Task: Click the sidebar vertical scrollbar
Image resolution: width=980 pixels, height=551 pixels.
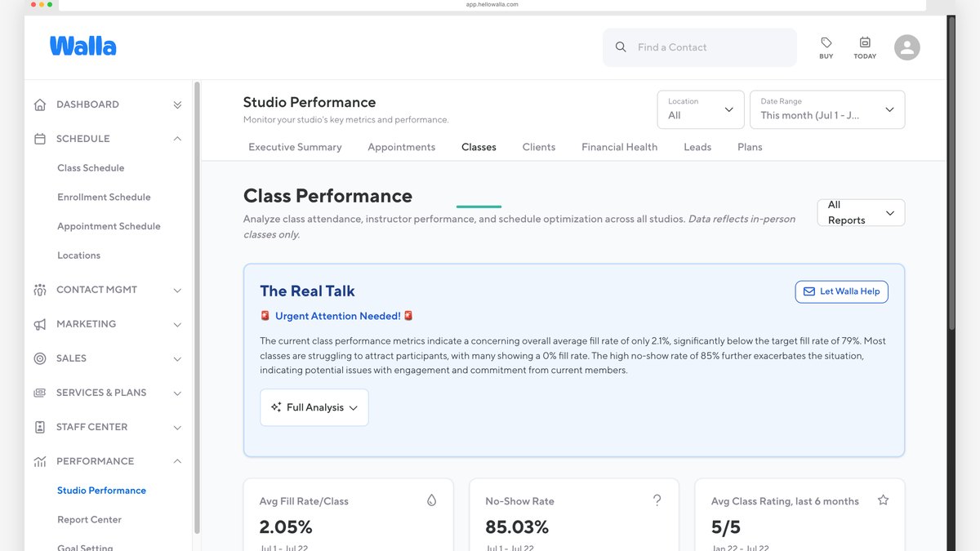Action: coord(197,308)
